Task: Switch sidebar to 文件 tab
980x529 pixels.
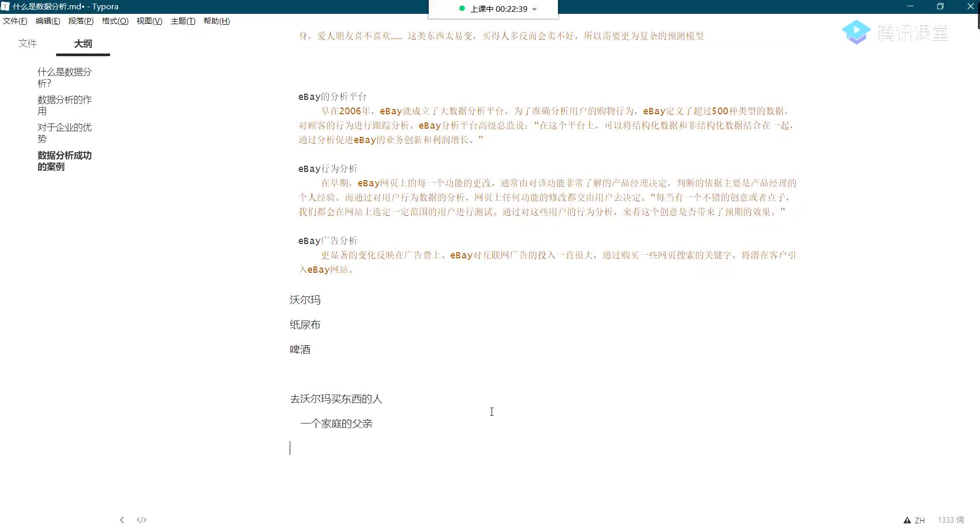Action: tap(28, 44)
